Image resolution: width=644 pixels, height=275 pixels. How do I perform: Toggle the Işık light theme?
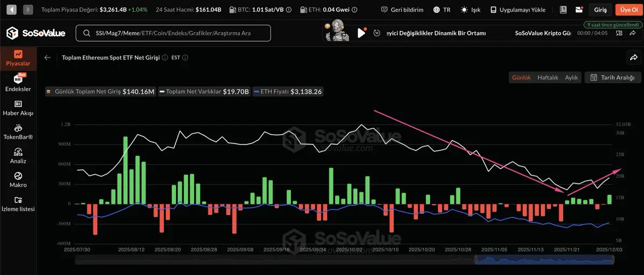click(471, 10)
